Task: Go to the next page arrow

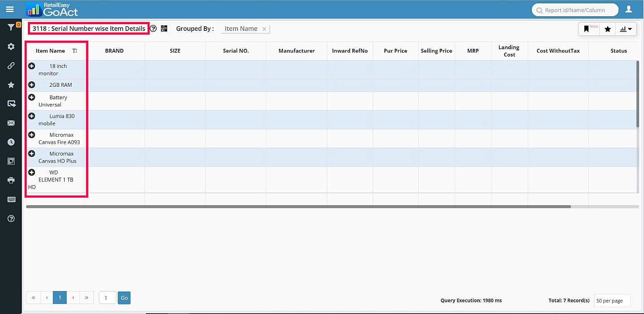Action: [x=73, y=298]
